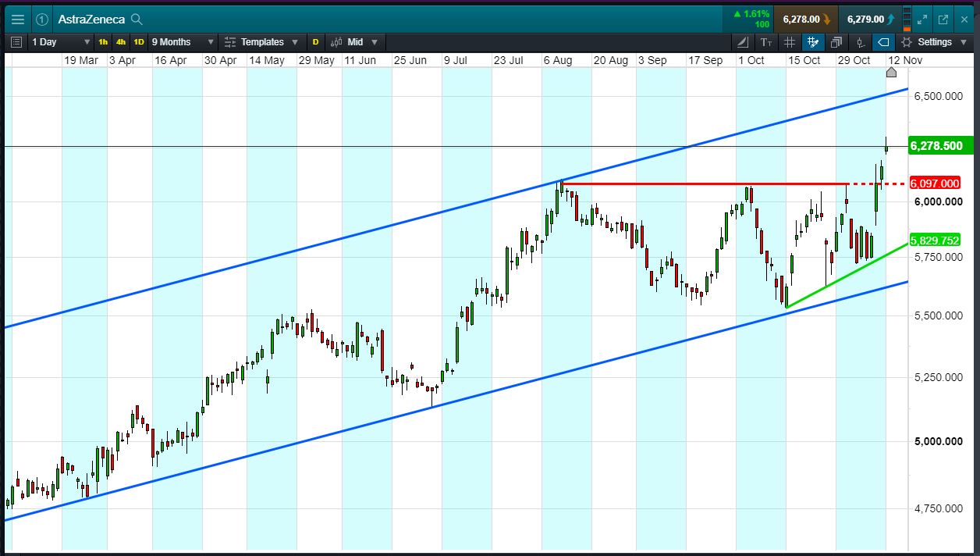
Task: Click the 1.61% price change indicator
Action: click(x=751, y=14)
